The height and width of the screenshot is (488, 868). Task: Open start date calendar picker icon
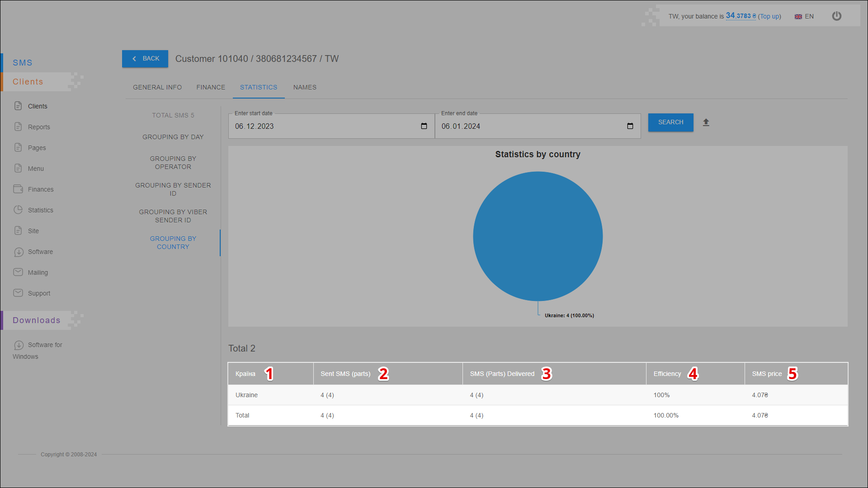pos(424,126)
